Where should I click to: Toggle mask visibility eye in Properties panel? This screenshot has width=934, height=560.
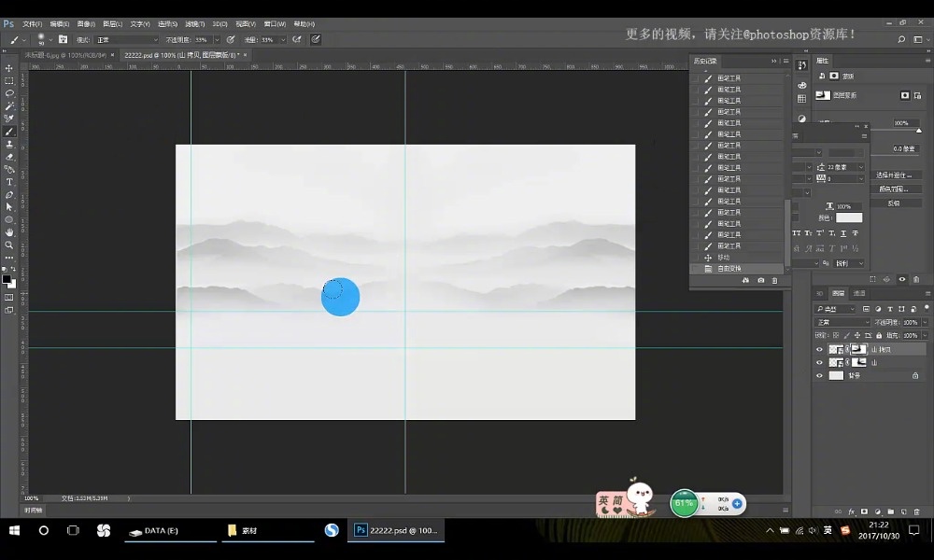pos(902,279)
